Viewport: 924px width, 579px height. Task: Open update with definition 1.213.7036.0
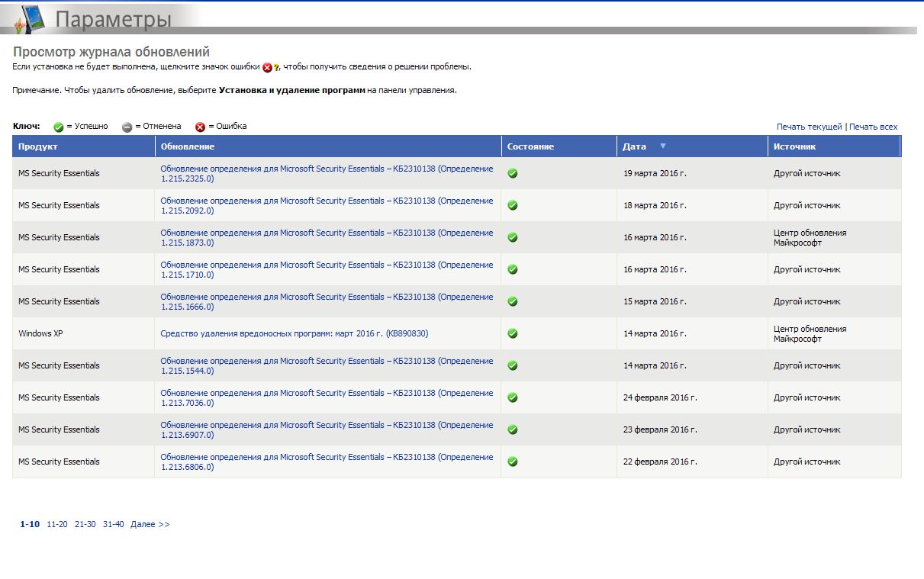[x=327, y=397]
